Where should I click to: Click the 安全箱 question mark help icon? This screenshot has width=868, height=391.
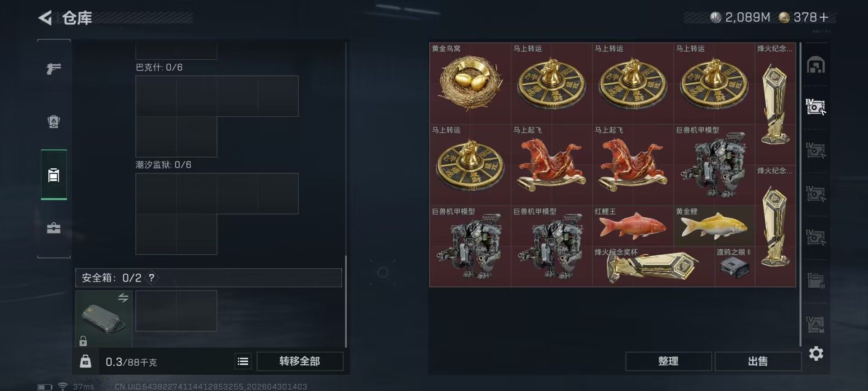(152, 278)
